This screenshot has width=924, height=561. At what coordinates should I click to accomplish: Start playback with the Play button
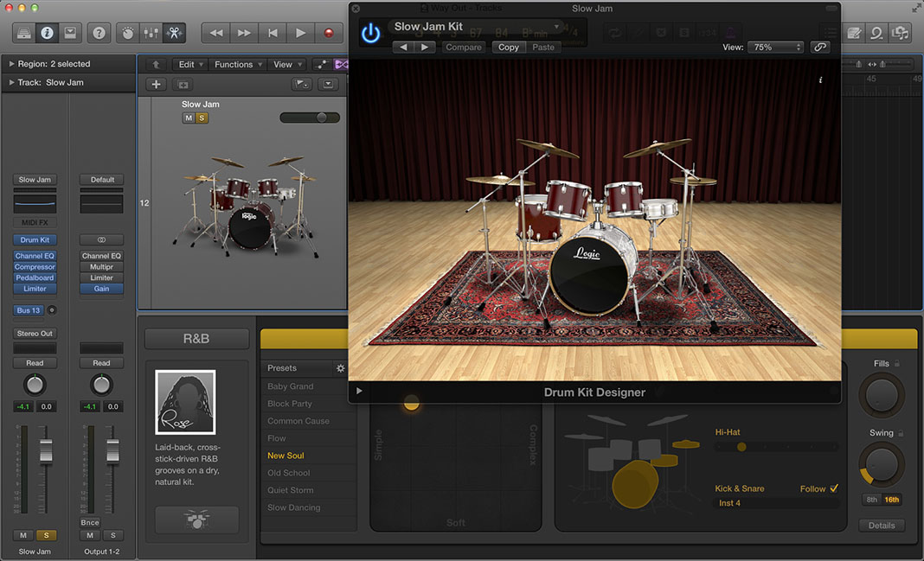point(300,33)
